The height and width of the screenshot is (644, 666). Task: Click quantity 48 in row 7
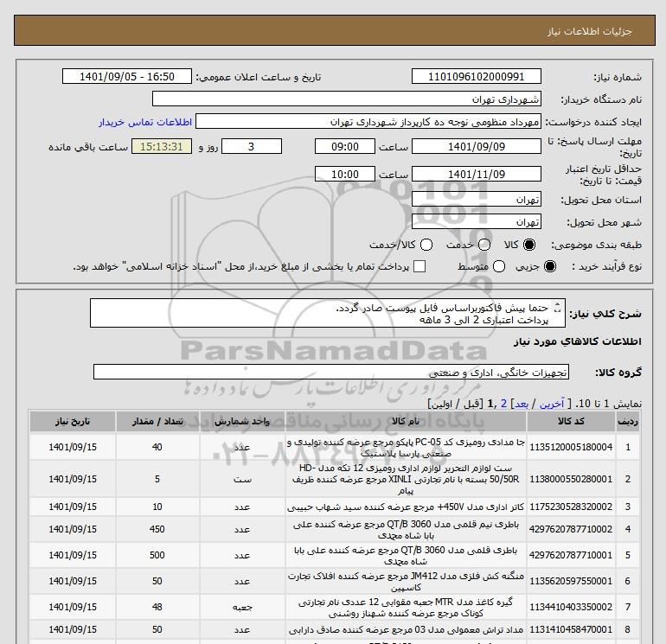click(157, 607)
